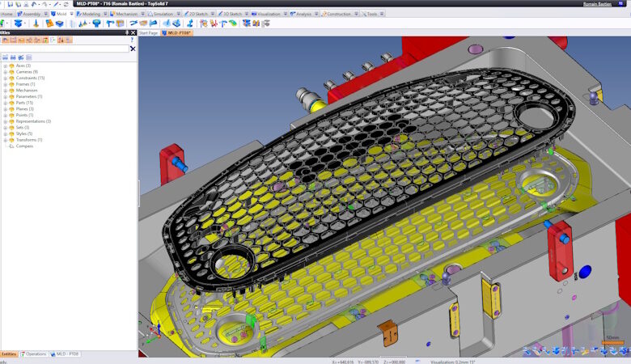Expand the Cameras node
The height and width of the screenshot is (364, 631).
pos(5,72)
